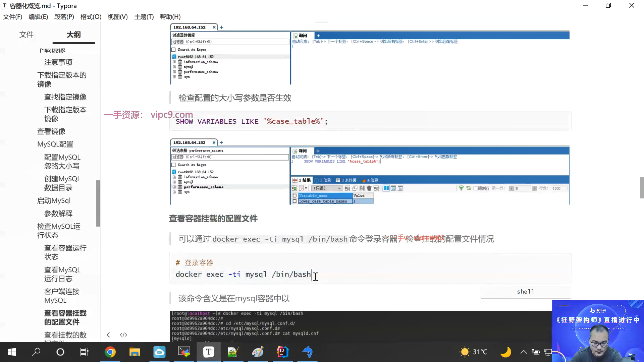This screenshot has height=362, width=644.
Task: Click the outline panel scrollbar thumb
Action: point(98,203)
